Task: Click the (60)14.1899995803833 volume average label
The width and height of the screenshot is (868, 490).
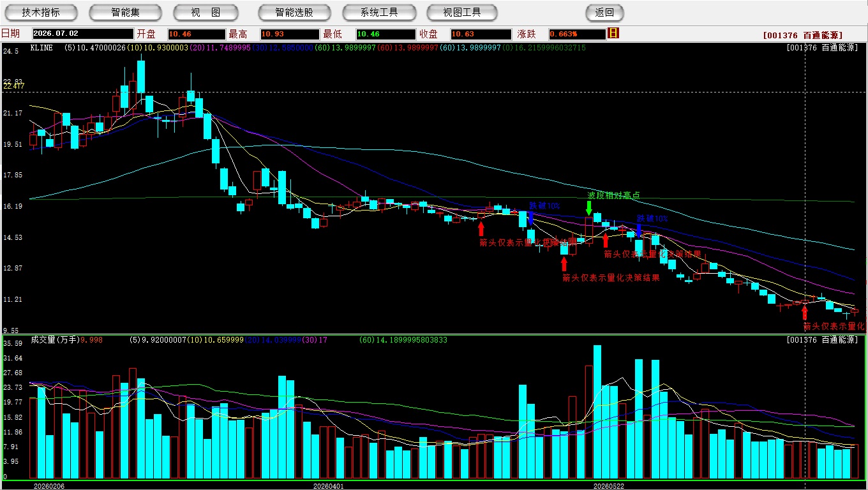Action: [x=403, y=340]
